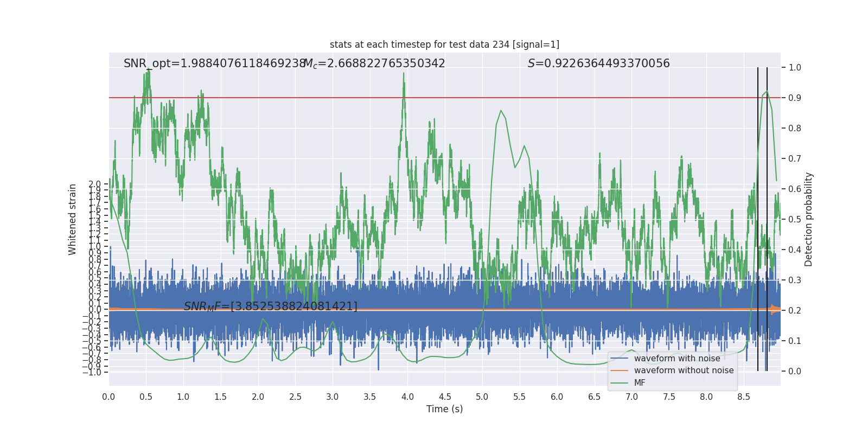Click the x-axis tick label 5.0
The width and height of the screenshot is (868, 434).
click(x=482, y=397)
